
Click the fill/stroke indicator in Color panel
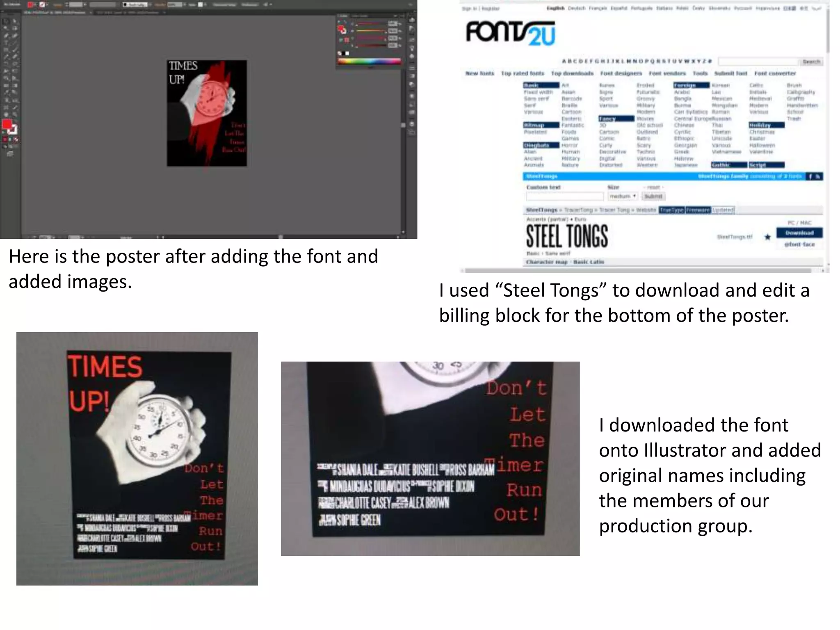341,29
